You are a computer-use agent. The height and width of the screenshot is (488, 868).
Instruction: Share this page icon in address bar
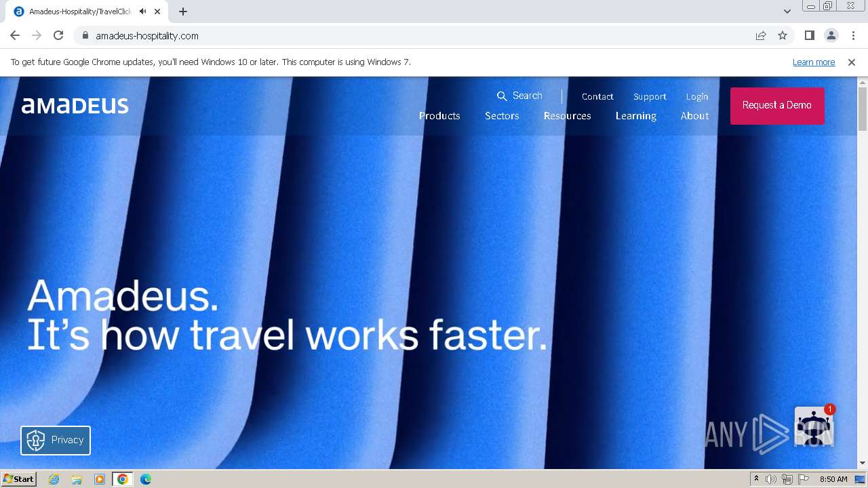pyautogui.click(x=761, y=35)
